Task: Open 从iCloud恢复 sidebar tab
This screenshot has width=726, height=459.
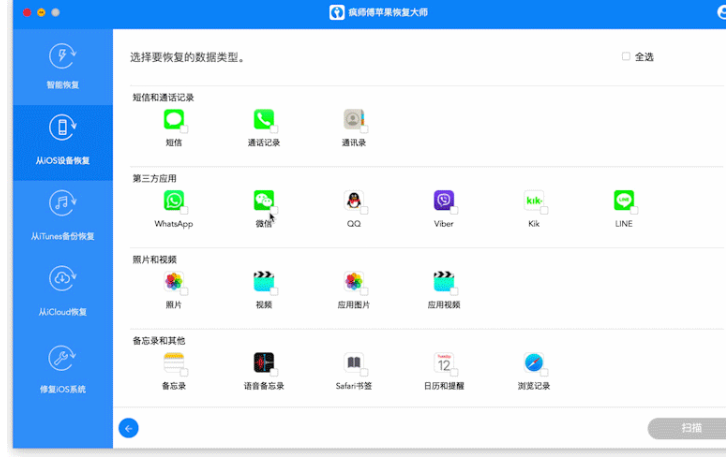Action: (x=63, y=294)
